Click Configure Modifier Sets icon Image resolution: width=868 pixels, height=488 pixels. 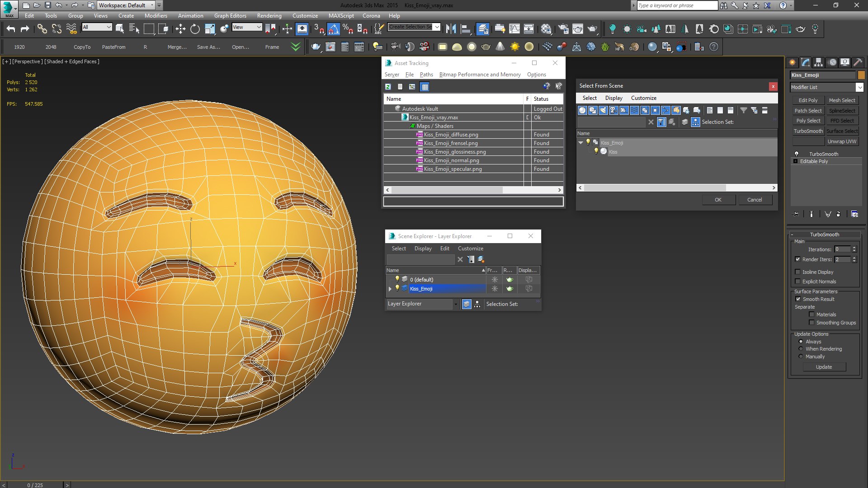(x=854, y=214)
